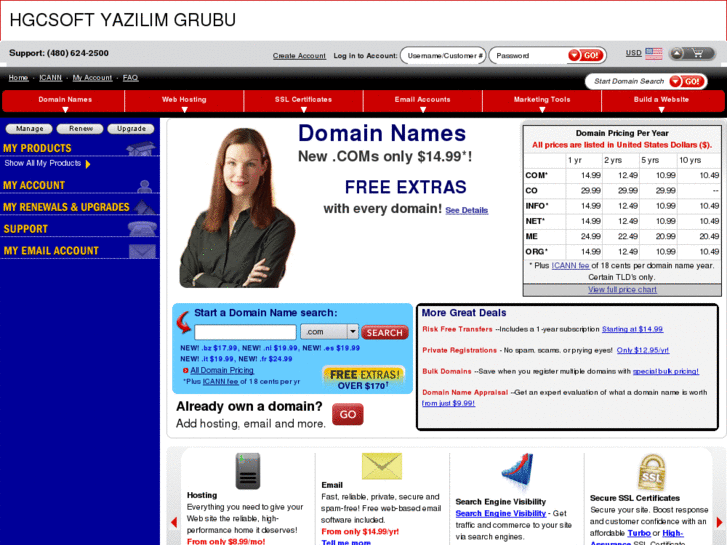Click the Renewals & Upgrades icon
The height and width of the screenshot is (545, 727).
point(145,207)
